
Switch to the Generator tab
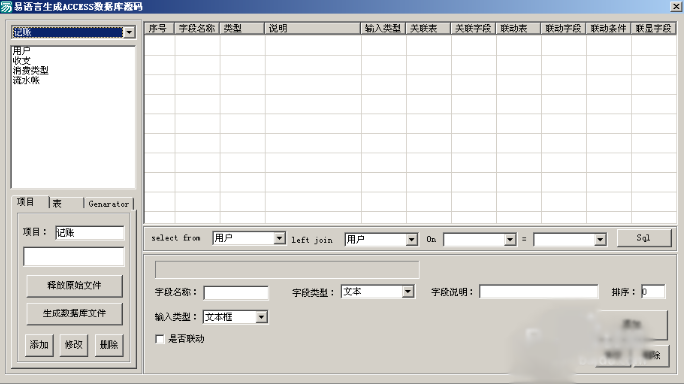click(x=109, y=204)
